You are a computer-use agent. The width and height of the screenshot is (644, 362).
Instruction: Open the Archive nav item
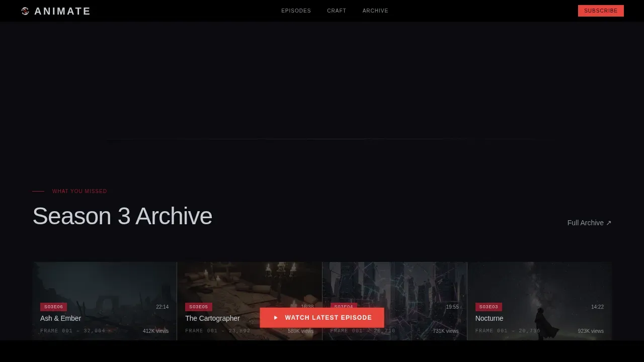click(375, 11)
